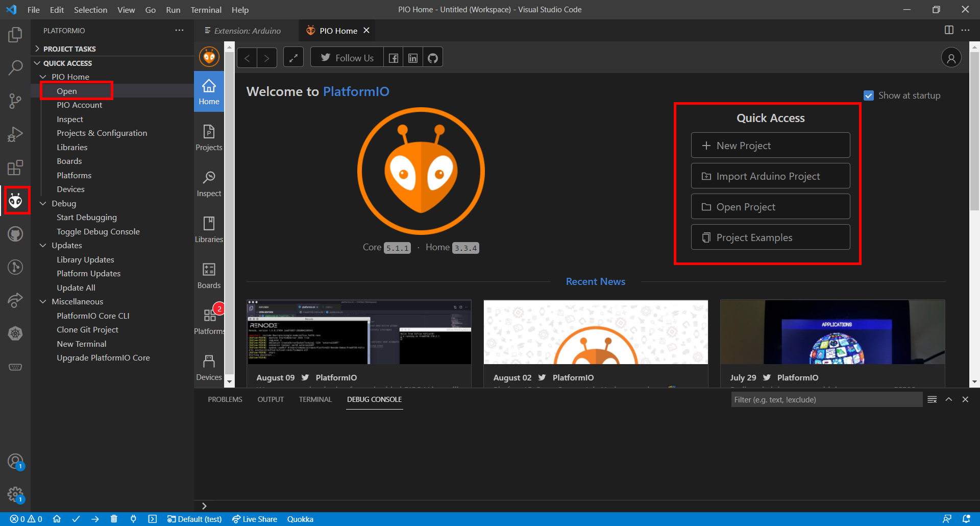Type in the debug console filter field
Screen dimensions: 980x526
pyautogui.click(x=826, y=399)
